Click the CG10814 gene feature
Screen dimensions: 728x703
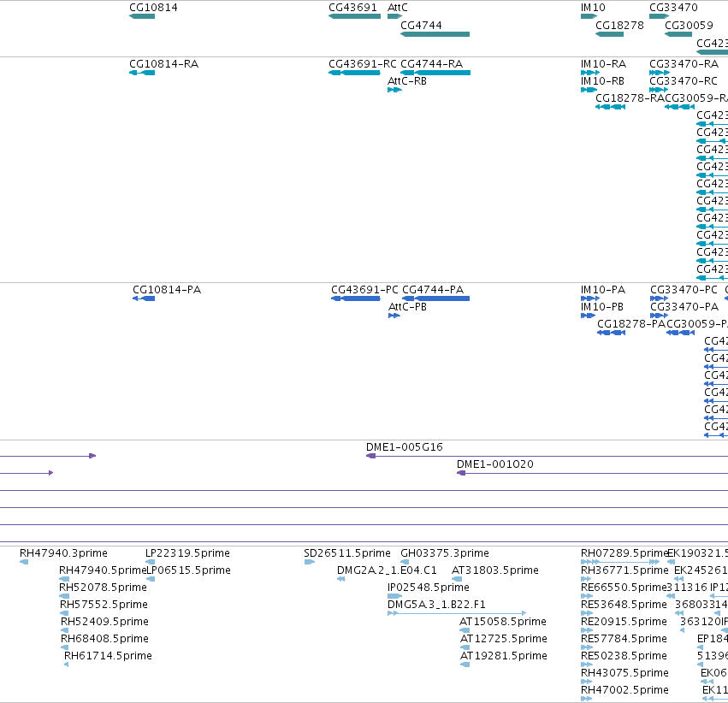pyautogui.click(x=142, y=16)
